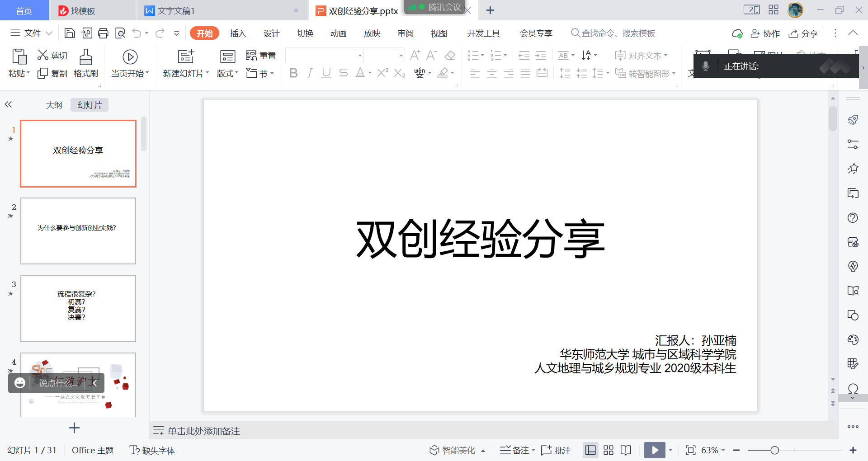Click the New Slide (新建幻灯片) icon
Screen dimensions: 868x461
coord(185,56)
